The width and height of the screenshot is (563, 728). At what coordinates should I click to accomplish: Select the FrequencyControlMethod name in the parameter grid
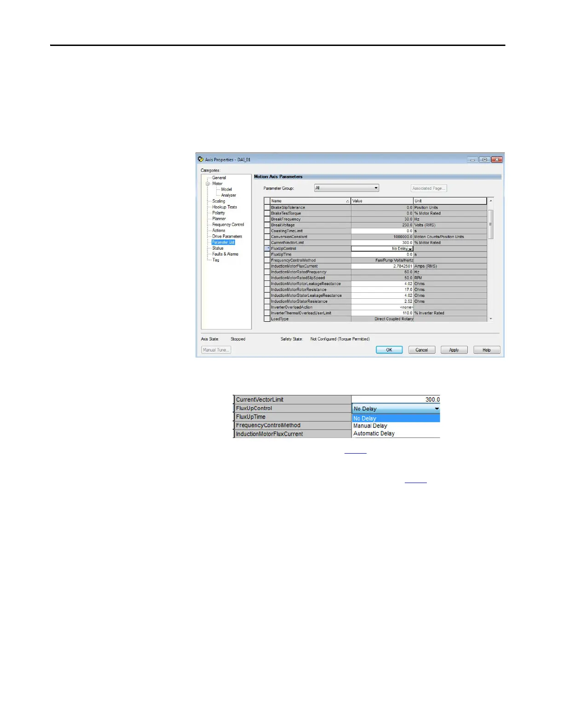[293, 260]
